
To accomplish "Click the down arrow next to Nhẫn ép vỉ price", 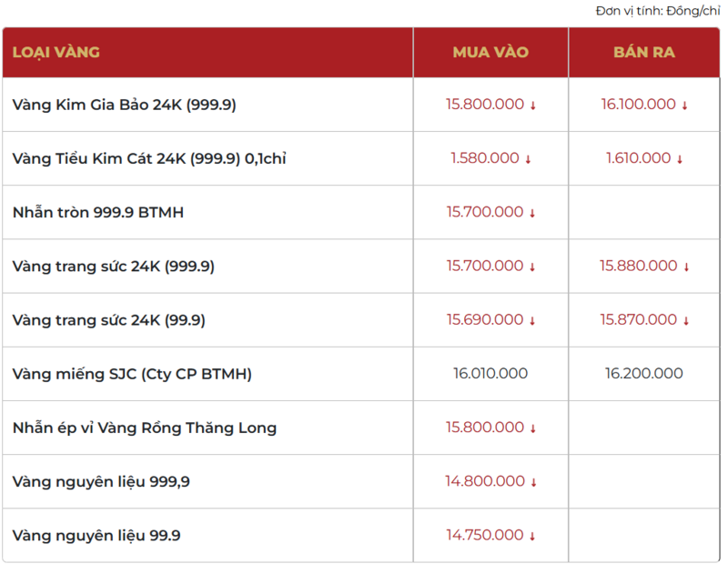I will click(x=532, y=428).
